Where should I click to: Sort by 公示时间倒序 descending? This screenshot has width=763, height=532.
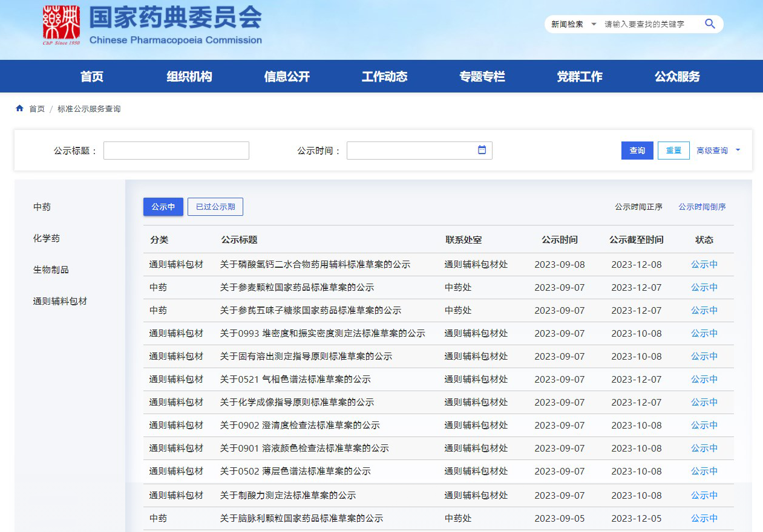point(702,207)
